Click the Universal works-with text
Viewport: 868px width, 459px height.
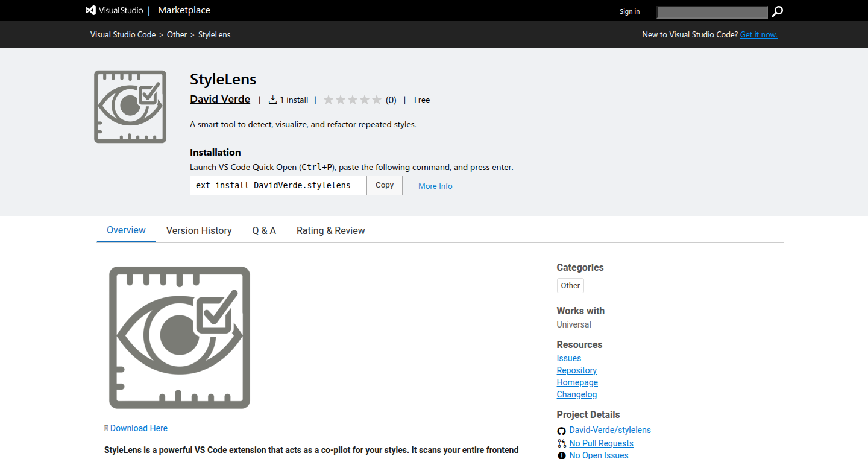[x=574, y=324]
